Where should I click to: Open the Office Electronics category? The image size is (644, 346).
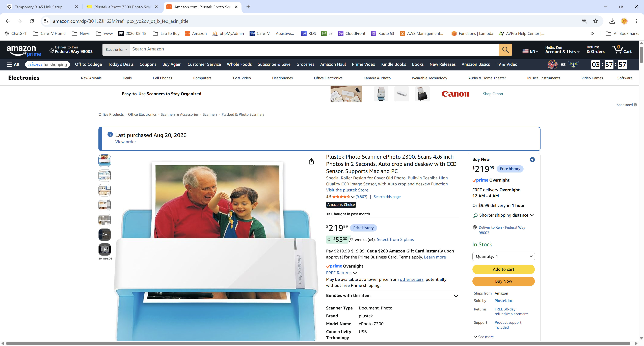(328, 78)
